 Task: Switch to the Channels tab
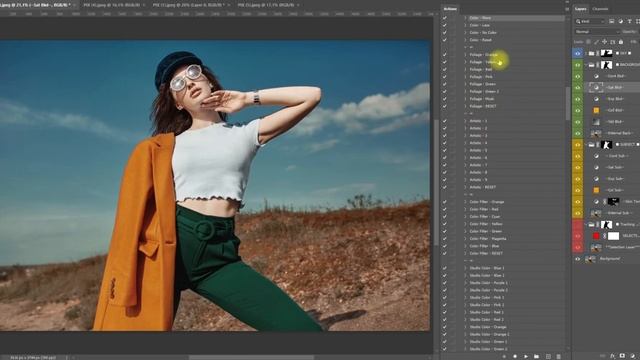click(x=600, y=9)
